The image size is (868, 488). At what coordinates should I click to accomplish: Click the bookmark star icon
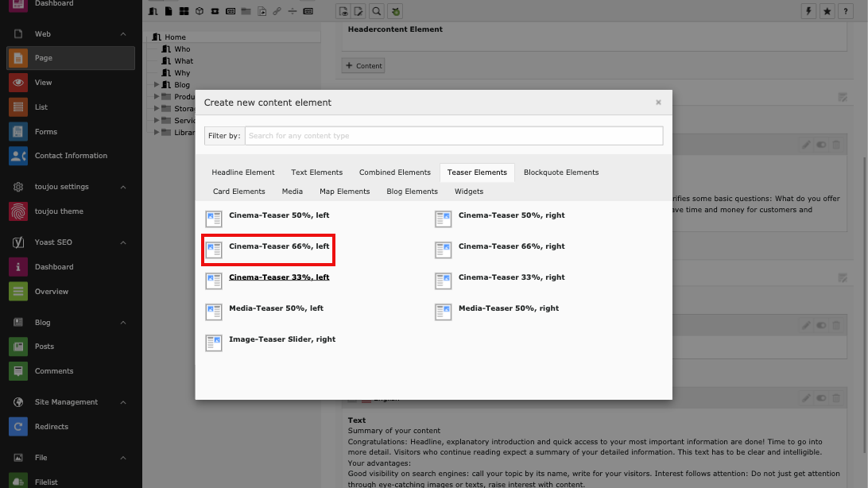point(827,11)
